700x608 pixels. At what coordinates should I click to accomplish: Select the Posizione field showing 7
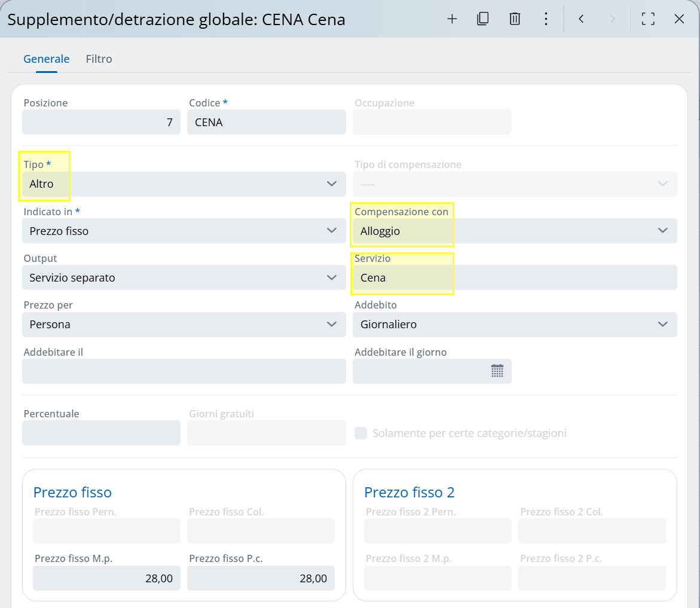click(101, 122)
